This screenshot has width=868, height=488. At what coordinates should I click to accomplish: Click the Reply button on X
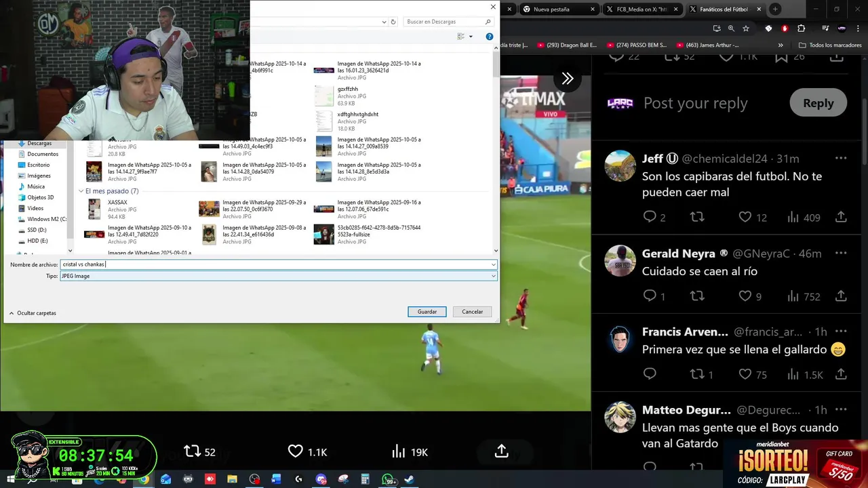[x=818, y=103]
